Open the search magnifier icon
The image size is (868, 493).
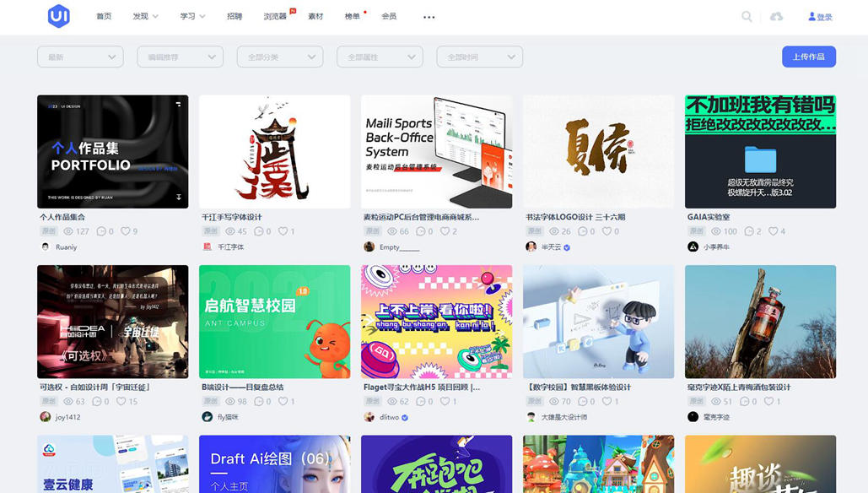click(x=747, y=17)
